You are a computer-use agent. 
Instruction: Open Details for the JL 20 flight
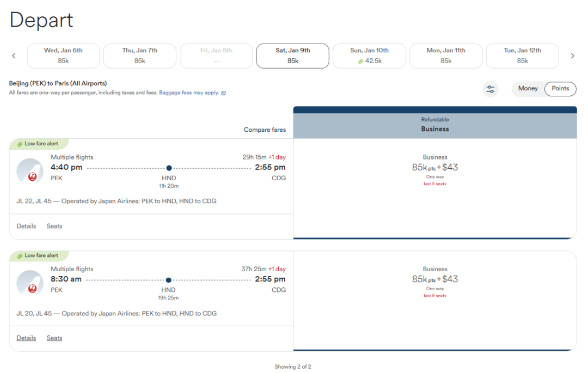coord(26,338)
